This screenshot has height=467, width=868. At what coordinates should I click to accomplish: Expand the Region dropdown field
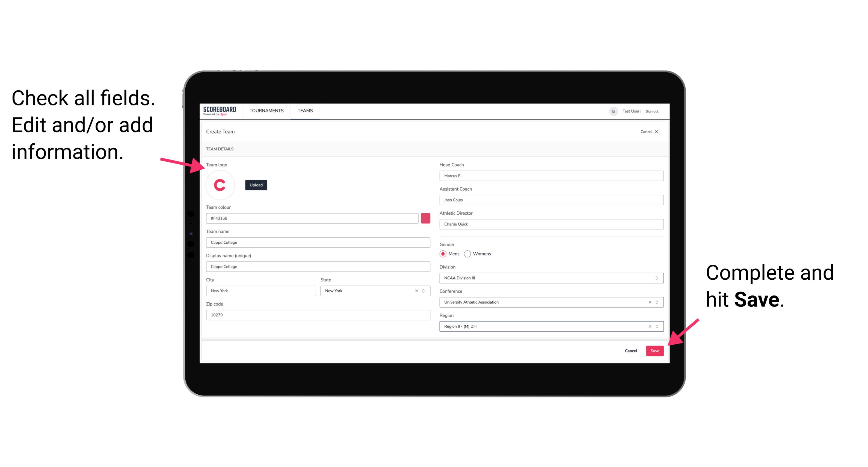click(x=657, y=326)
